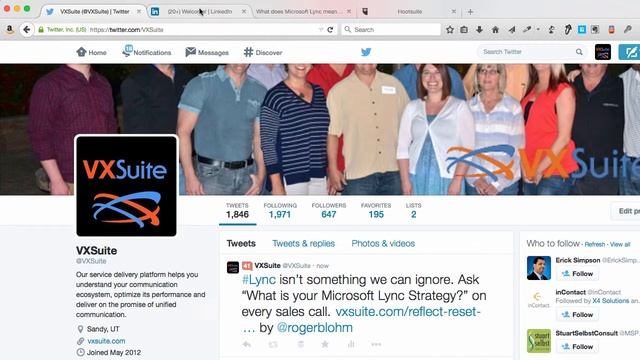This screenshot has height=360, width=640.
Task: Follow inContact
Action: coord(578,315)
